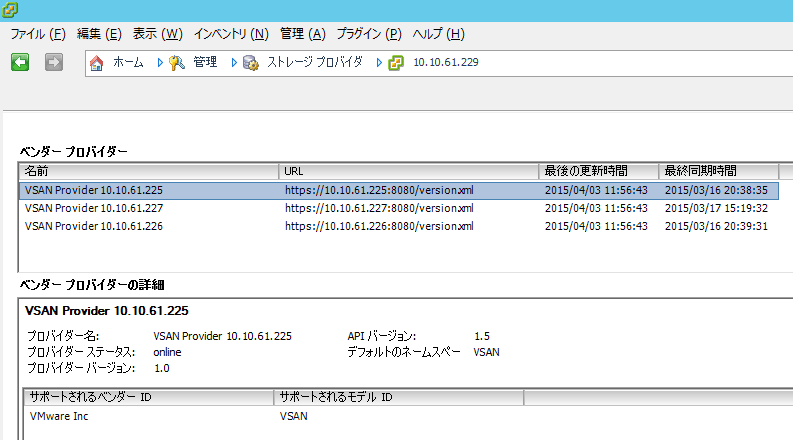Click the VSAN model ID entry
The height and width of the screenshot is (440, 793).
click(x=294, y=416)
